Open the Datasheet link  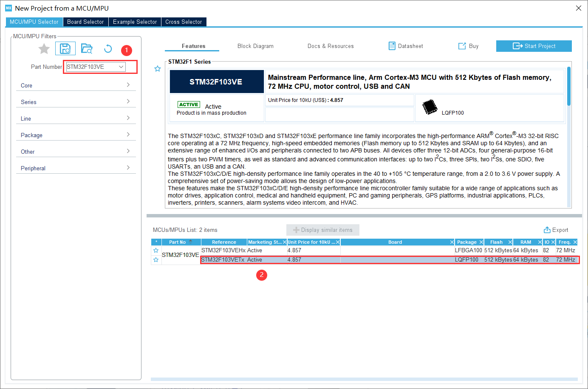(x=406, y=46)
